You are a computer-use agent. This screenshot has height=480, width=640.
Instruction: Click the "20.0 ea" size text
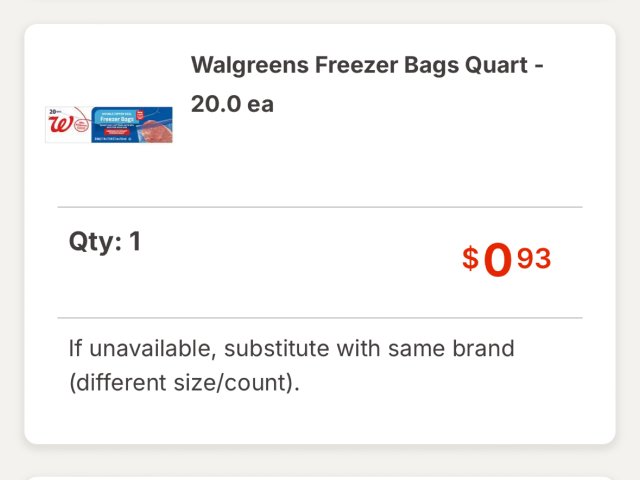pos(232,104)
